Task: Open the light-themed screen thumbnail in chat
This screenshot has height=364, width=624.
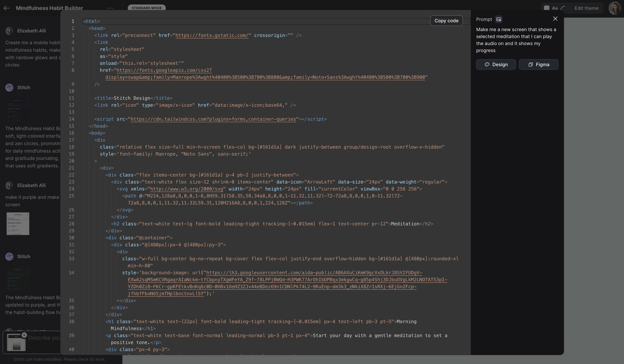Action: [18, 224]
